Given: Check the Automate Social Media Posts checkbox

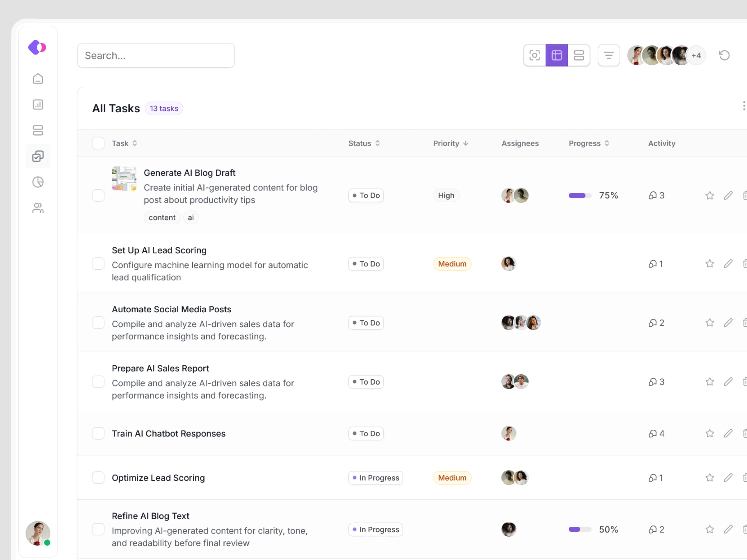Looking at the screenshot, I should click(x=98, y=323).
